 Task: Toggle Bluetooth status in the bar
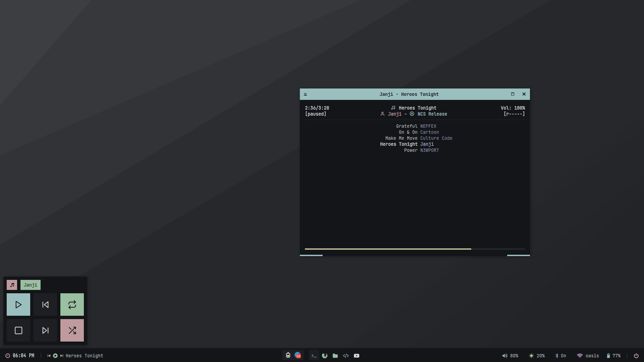pyautogui.click(x=560, y=356)
